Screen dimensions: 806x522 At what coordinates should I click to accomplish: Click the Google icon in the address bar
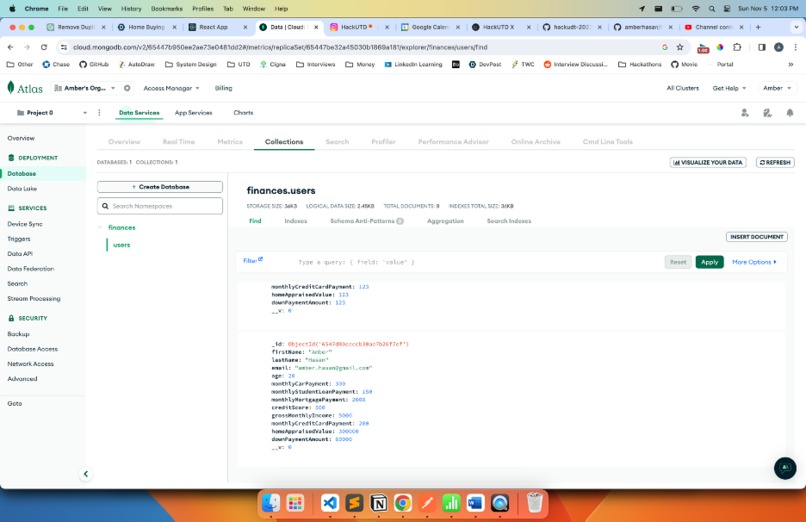click(x=665, y=47)
